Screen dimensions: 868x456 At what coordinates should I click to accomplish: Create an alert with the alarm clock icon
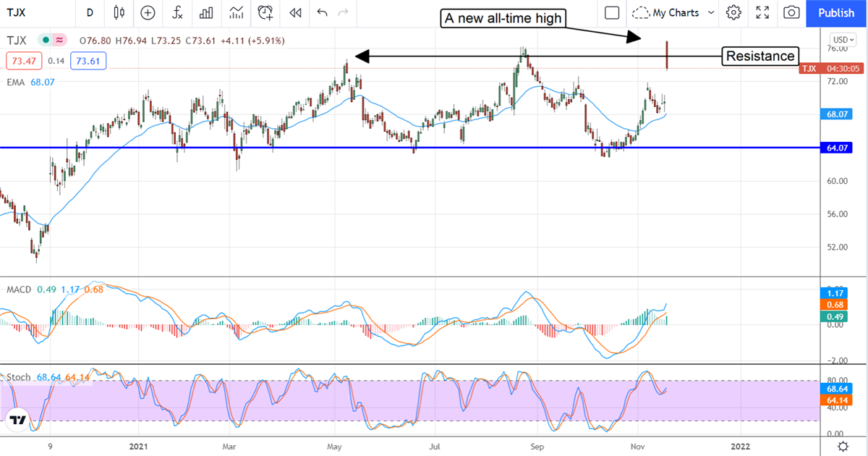[265, 12]
